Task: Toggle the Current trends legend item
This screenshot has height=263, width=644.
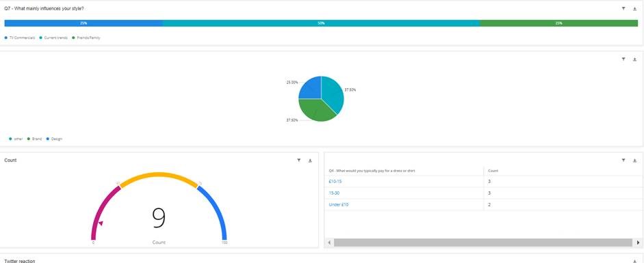Action: tap(53, 38)
